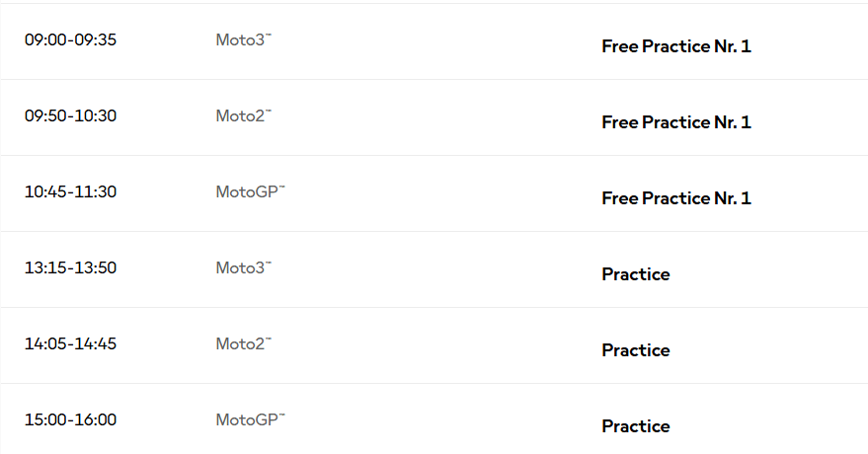
Task: Click the 15:00-16:00 time slot
Action: pyautogui.click(x=70, y=420)
